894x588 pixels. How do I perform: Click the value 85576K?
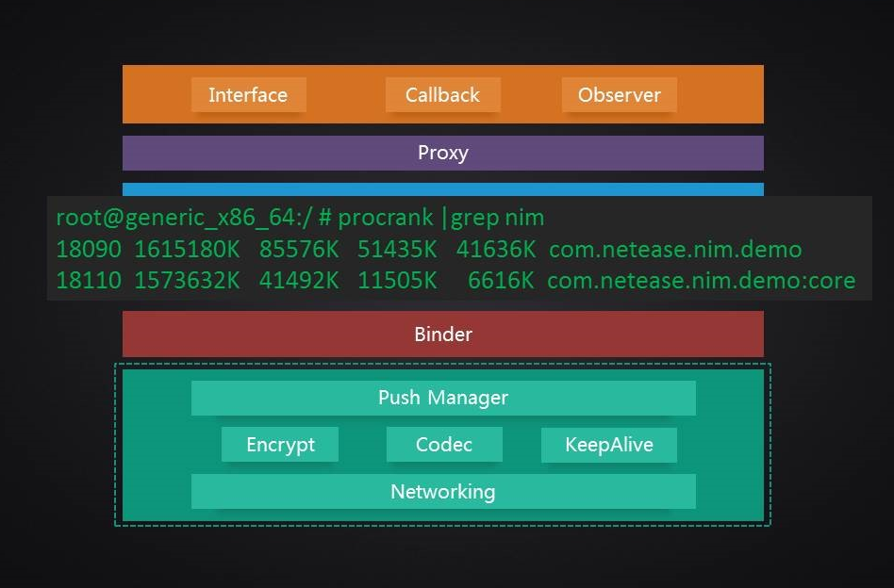[299, 250]
